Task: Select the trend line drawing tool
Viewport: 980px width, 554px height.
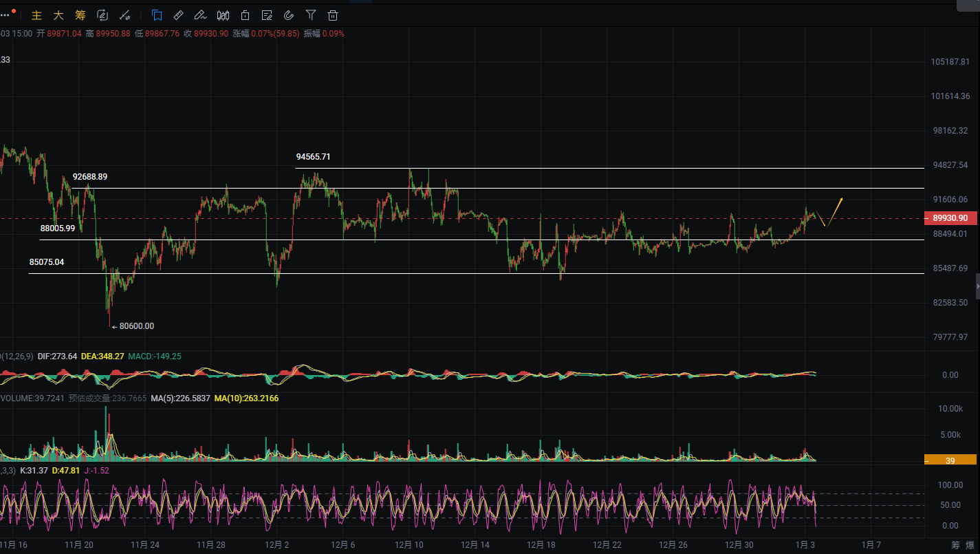Action: [125, 14]
